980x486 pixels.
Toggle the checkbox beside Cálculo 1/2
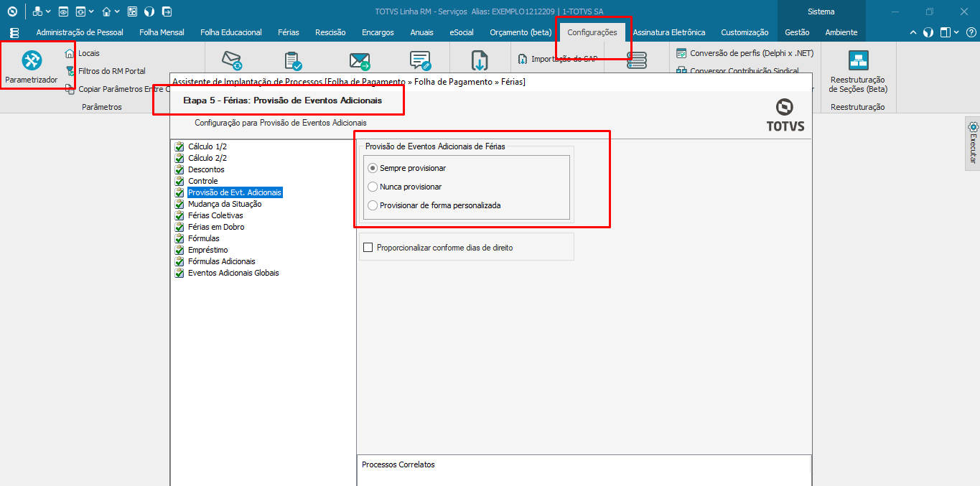tap(179, 146)
